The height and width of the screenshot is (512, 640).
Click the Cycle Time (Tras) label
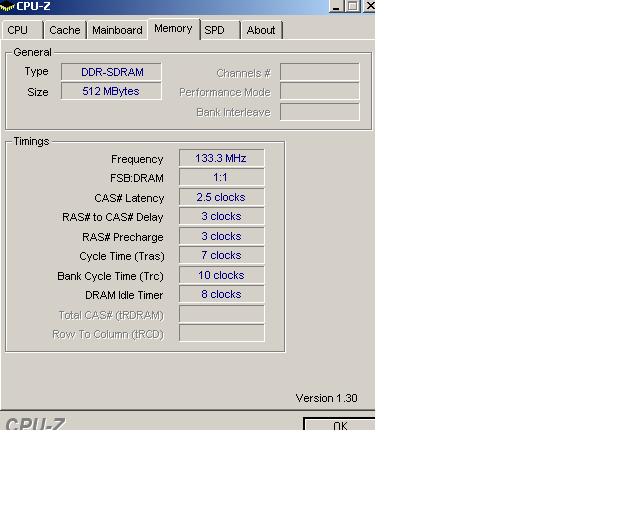point(122,256)
